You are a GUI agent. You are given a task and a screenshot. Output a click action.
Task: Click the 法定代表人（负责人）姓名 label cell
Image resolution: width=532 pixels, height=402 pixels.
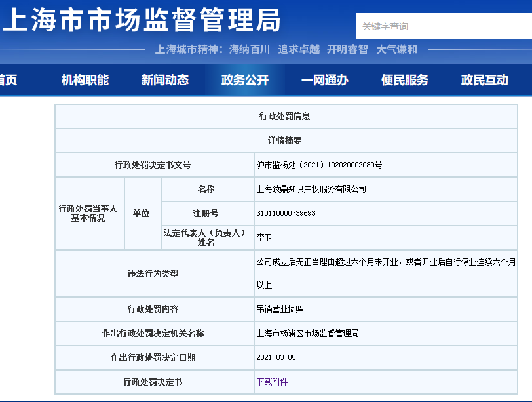click(207, 237)
